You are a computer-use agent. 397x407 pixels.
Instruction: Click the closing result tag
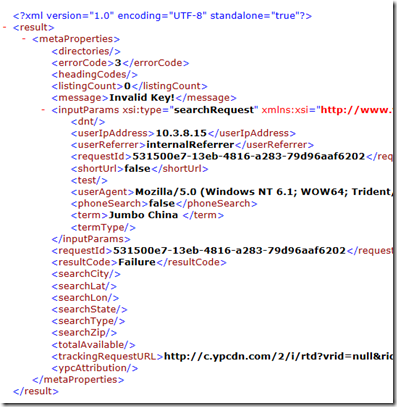pos(36,391)
